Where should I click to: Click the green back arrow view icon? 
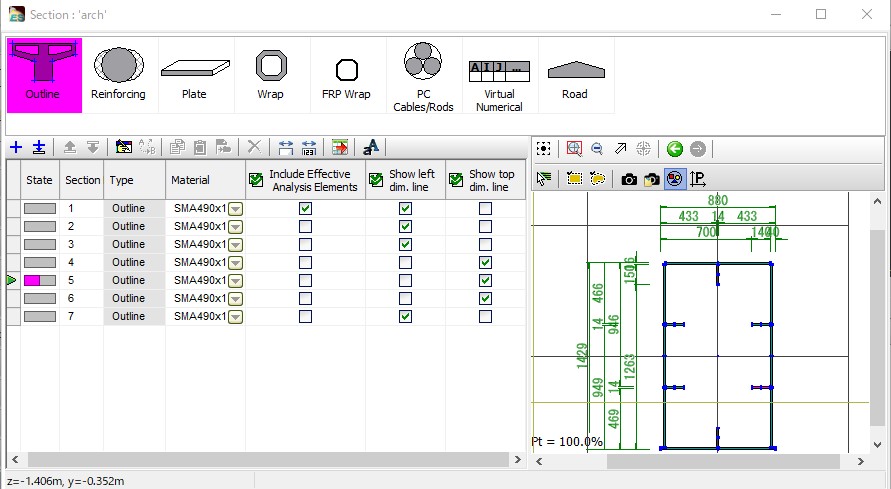pyautogui.click(x=675, y=149)
